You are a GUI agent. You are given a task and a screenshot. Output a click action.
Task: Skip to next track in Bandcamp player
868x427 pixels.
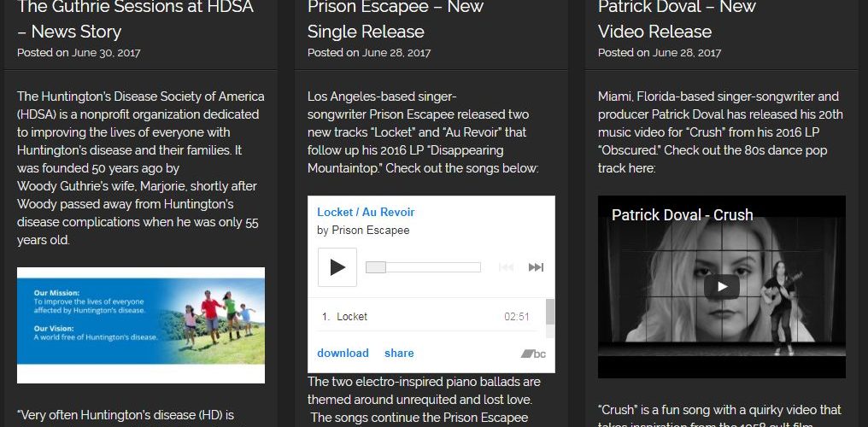click(536, 267)
